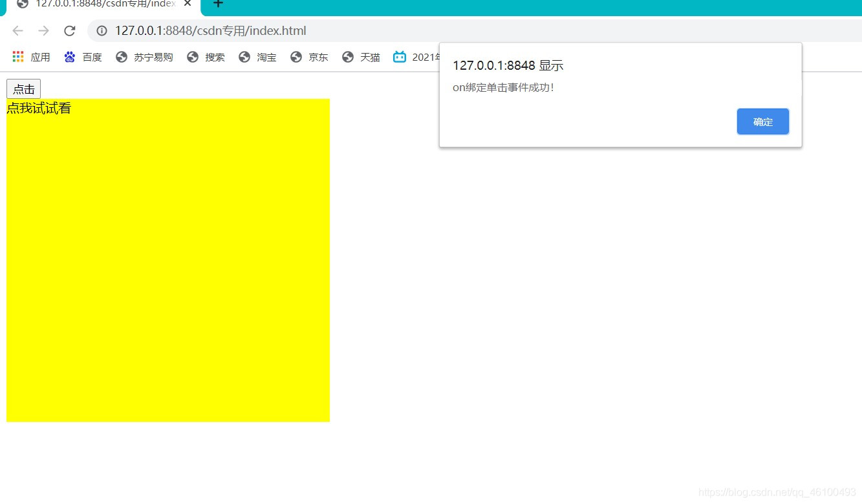Reload the page with the refresh icon
The height and width of the screenshot is (504, 862).
point(70,30)
